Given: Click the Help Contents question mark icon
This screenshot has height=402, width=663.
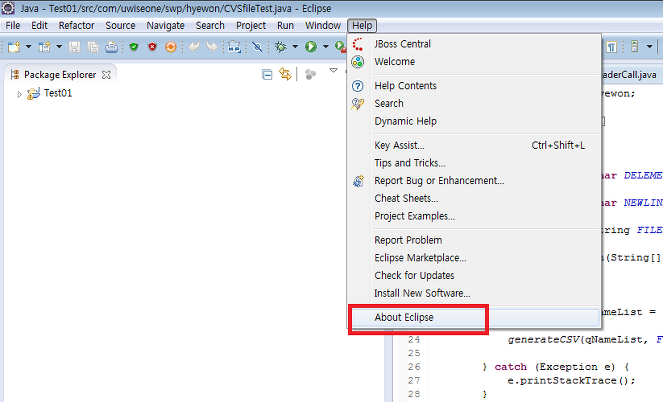Looking at the screenshot, I should [x=358, y=86].
